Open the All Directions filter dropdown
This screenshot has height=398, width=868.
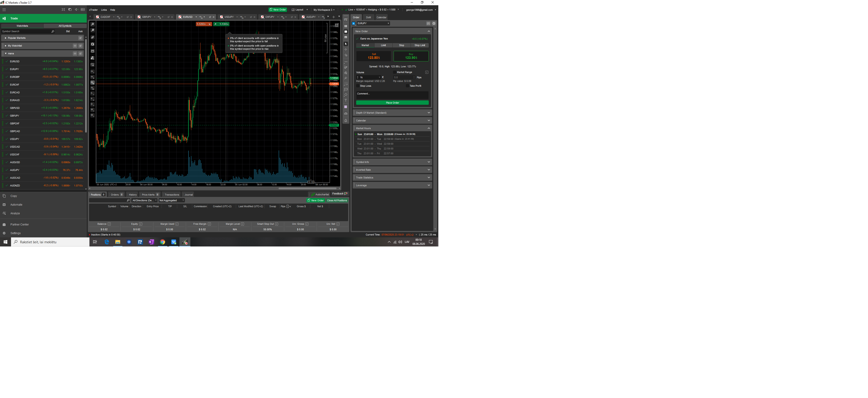point(144,200)
